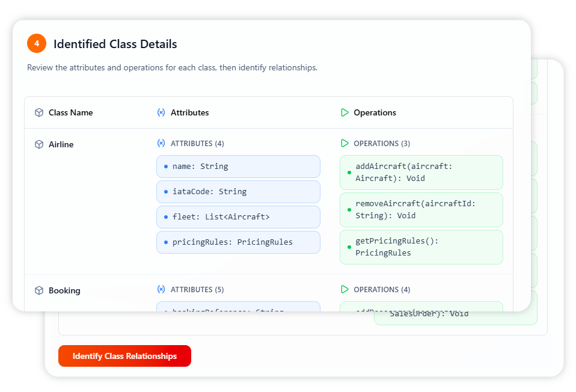Image resolution: width=576 pixels, height=392 pixels.
Task: Select the getPricingRules() operation chip
Action: pos(421,247)
